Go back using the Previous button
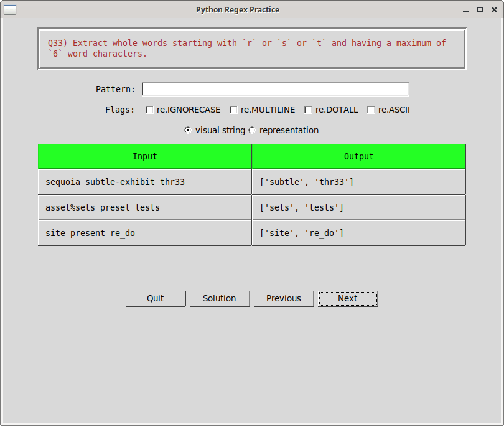Screen dimensions: 504x426 (284, 298)
